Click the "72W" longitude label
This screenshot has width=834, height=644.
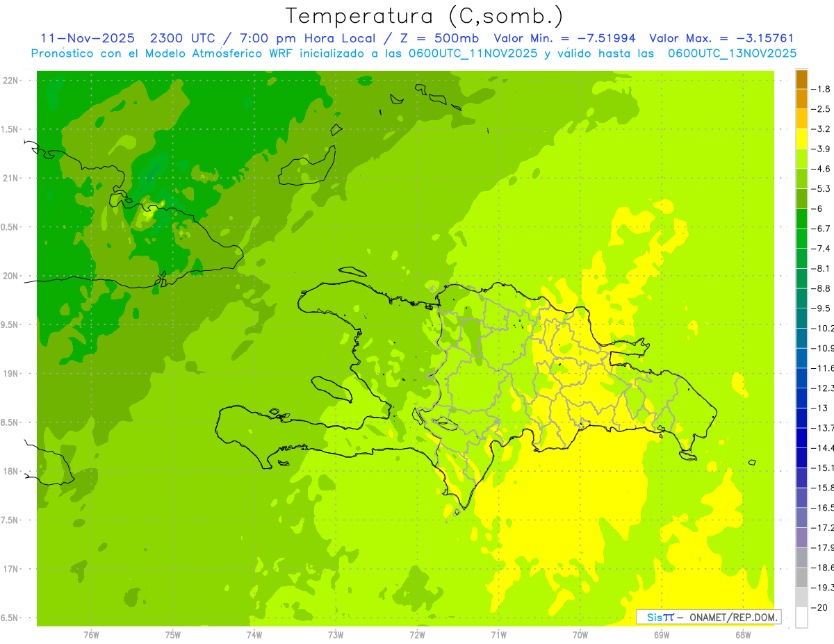pos(417,634)
